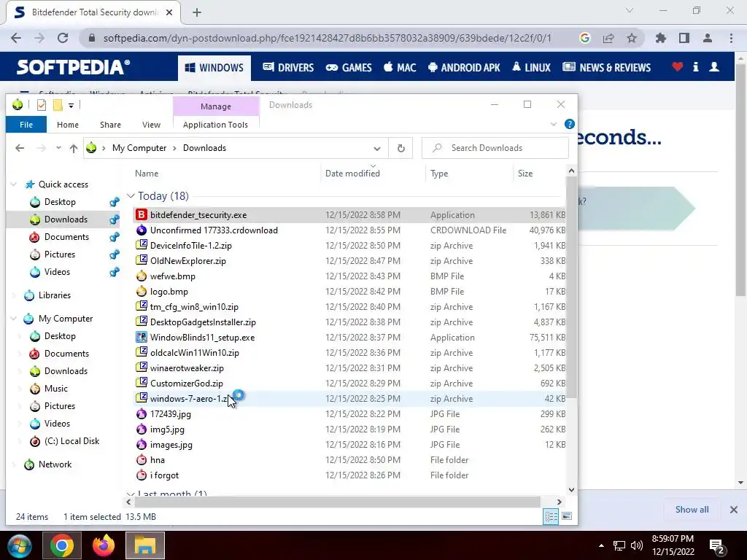The image size is (747, 560).
Task: Open Softpedia WINDOWS section
Action: pos(214,68)
